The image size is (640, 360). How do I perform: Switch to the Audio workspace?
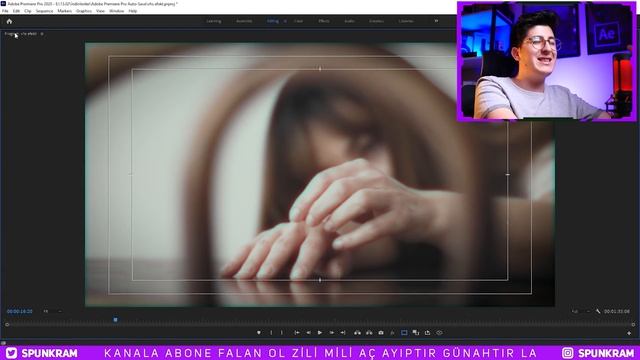coord(349,21)
